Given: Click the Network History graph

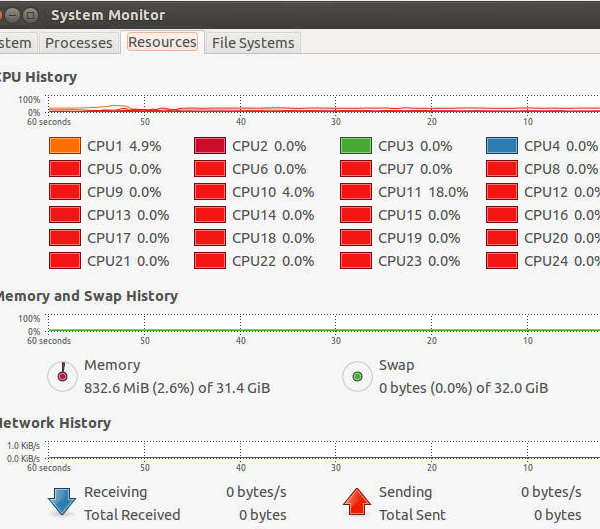Looking at the screenshot, I should pos(324,450).
